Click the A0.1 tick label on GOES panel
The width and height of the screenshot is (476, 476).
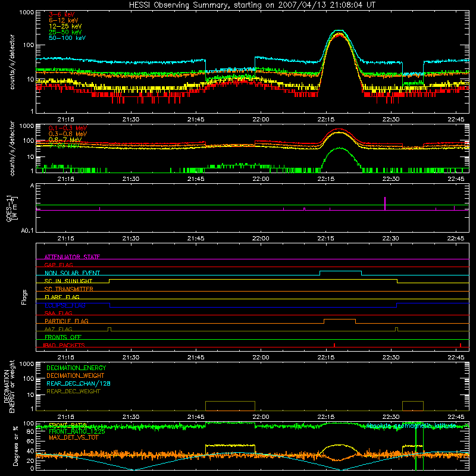tap(27, 230)
